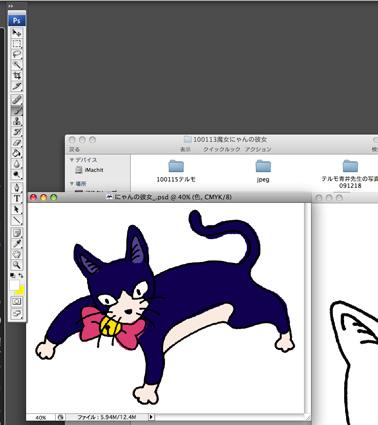Select the Healing Brush tool
Viewport: 378px width, 425px height.
(x=16, y=99)
